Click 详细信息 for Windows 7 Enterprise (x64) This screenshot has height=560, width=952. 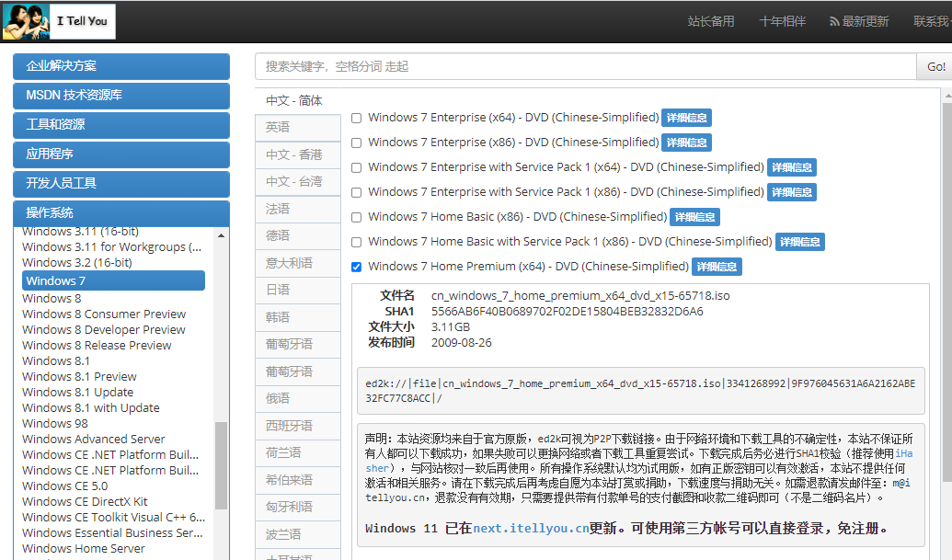(687, 117)
